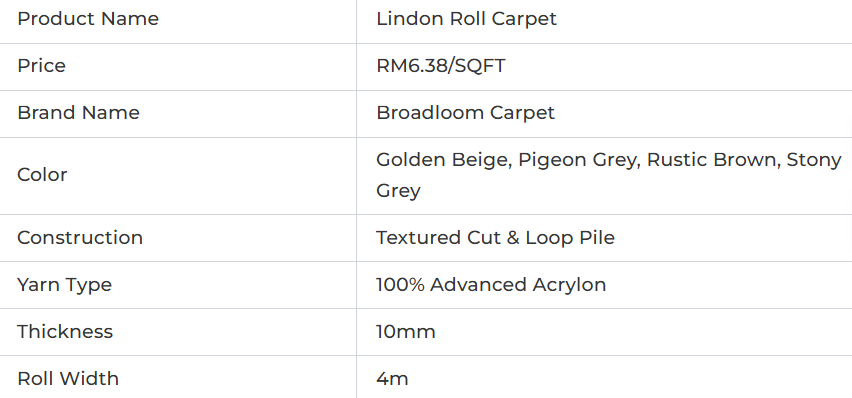Click the Rustic Brown color text
This screenshot has height=398, width=852.
[x=710, y=160]
